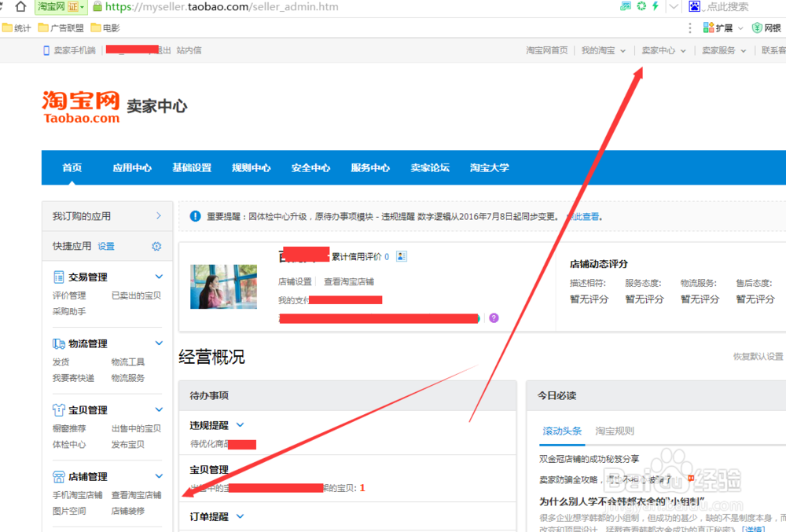The image size is (786, 532).
Task: Open address bar dropdown arrow
Action: click(674, 6)
